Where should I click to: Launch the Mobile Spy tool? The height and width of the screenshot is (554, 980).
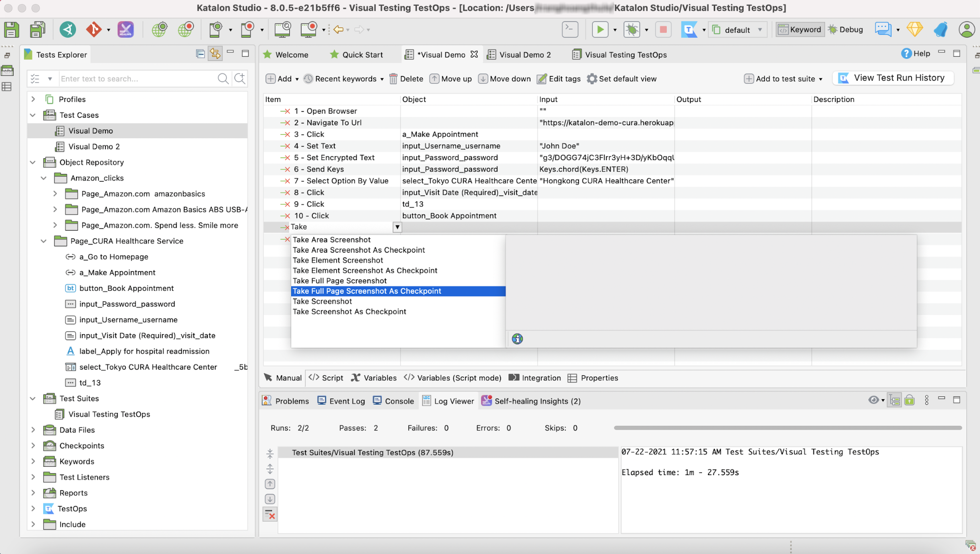pyautogui.click(x=215, y=29)
